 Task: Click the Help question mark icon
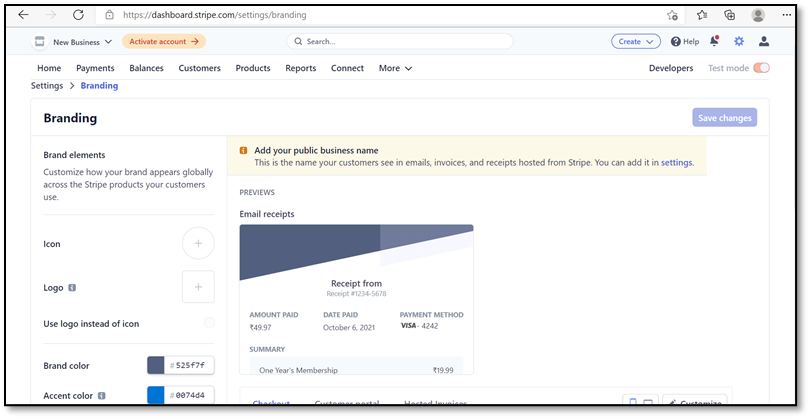click(x=676, y=41)
